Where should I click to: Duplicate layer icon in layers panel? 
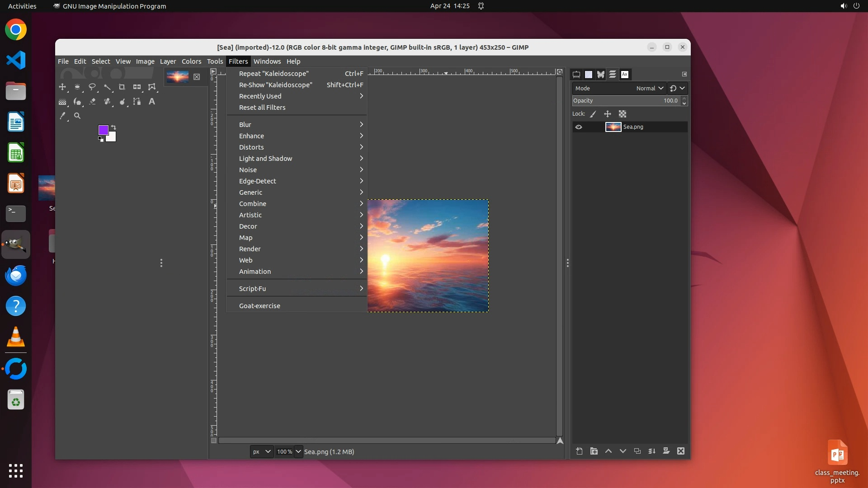(x=637, y=451)
